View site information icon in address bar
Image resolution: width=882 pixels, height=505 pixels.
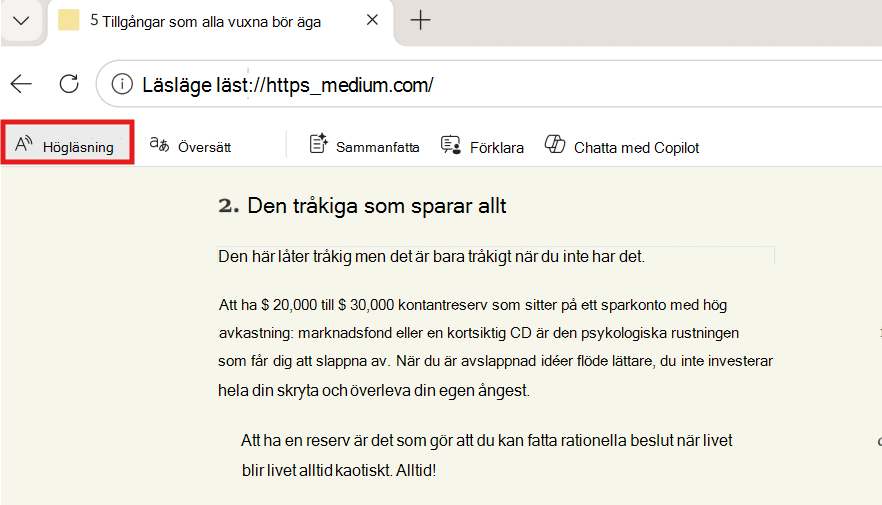click(x=122, y=84)
